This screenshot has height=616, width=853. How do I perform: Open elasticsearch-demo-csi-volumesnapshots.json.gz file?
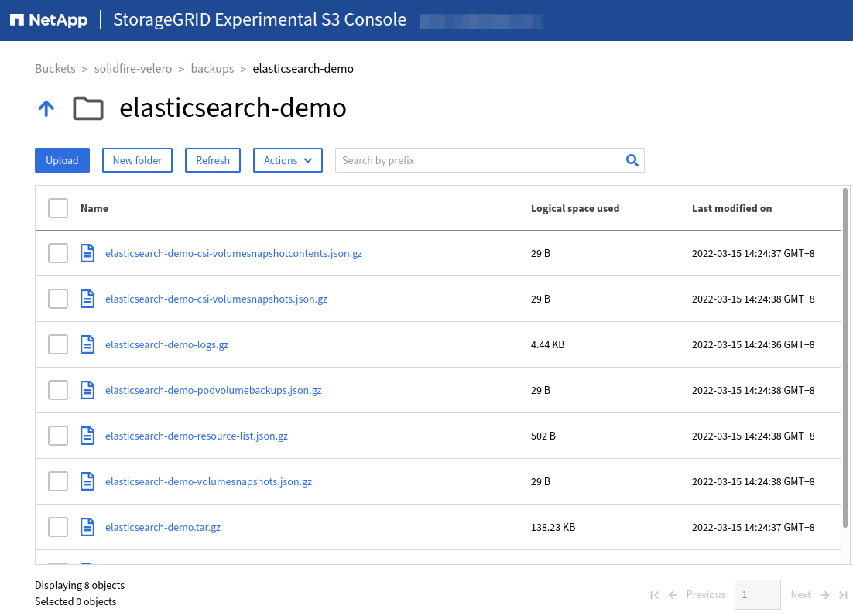(216, 299)
